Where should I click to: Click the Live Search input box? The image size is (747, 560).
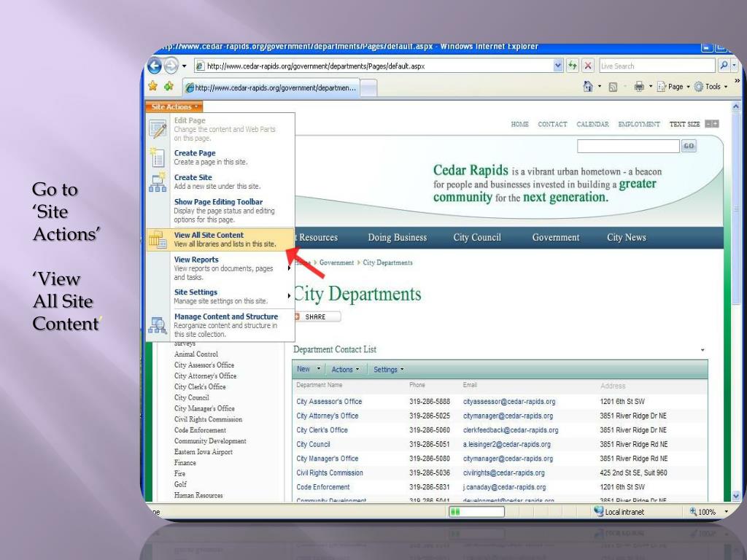tap(657, 66)
